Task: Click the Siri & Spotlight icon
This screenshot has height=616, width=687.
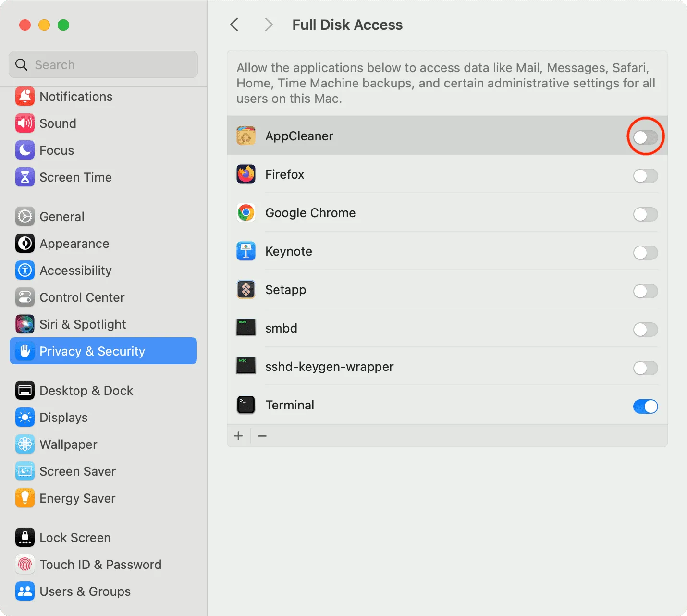Action: [25, 324]
